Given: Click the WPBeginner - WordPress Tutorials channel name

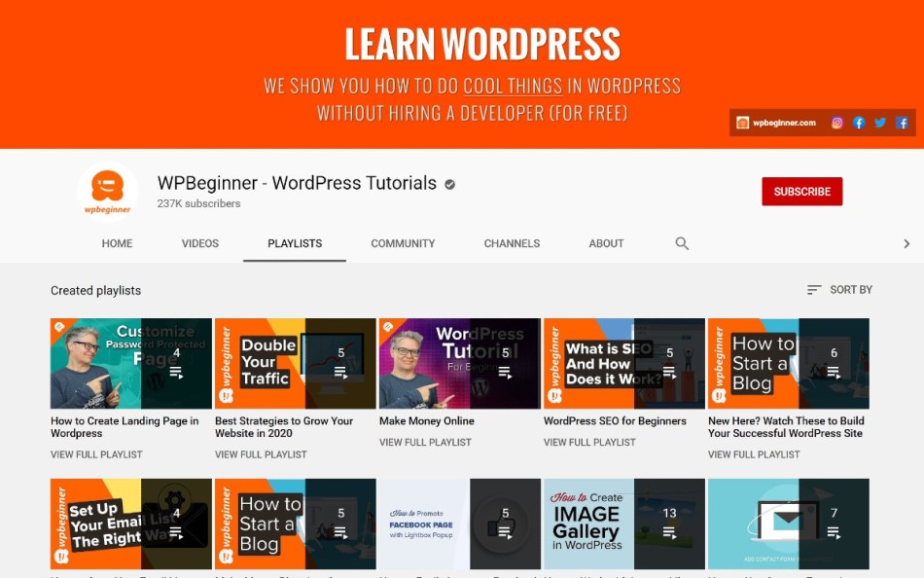Looking at the screenshot, I should point(297,184).
